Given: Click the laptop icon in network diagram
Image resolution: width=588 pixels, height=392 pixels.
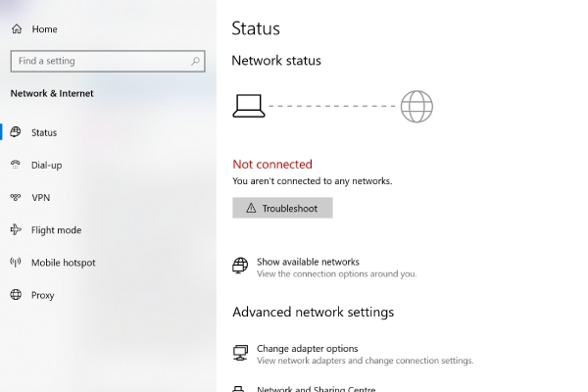Looking at the screenshot, I should pos(249,106).
